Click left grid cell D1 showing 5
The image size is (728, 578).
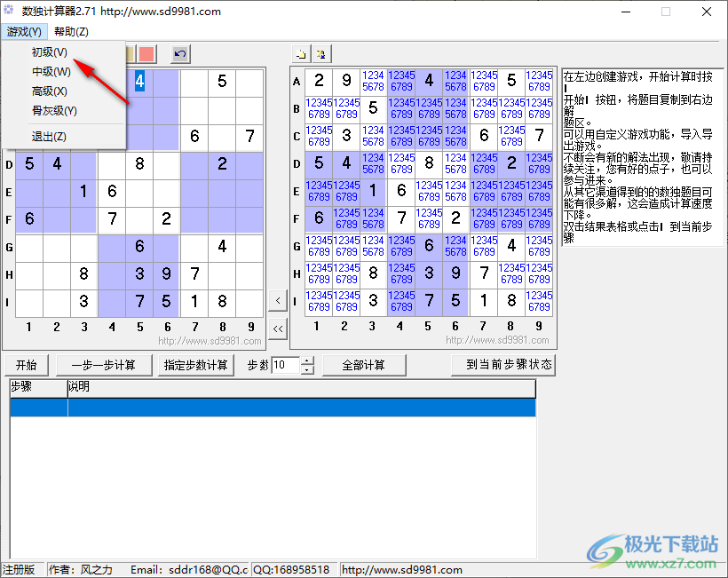[x=29, y=164]
